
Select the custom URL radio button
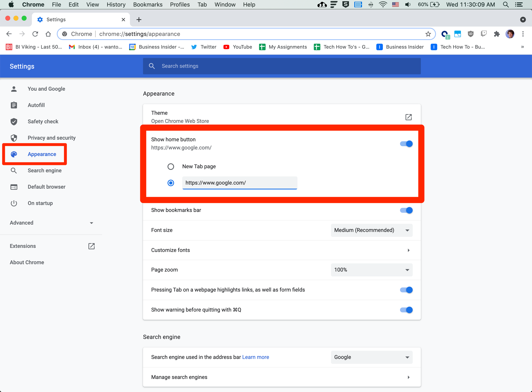coord(171,183)
